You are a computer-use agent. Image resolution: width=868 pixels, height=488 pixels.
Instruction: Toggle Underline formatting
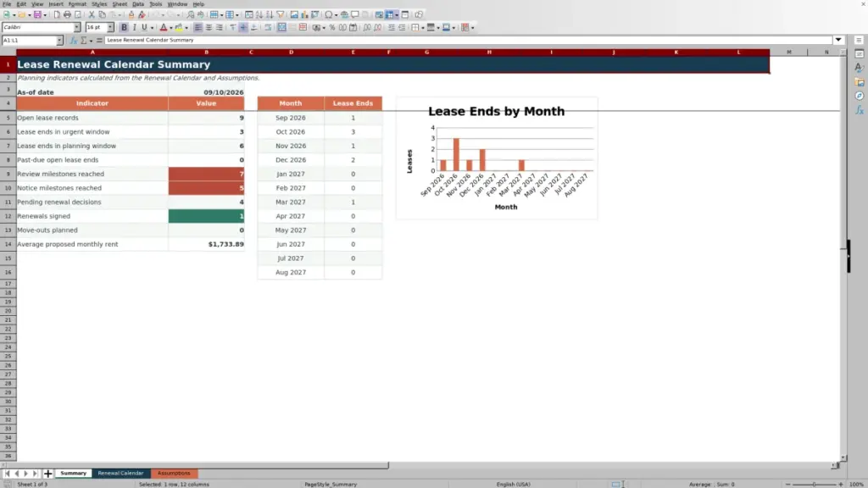click(144, 27)
